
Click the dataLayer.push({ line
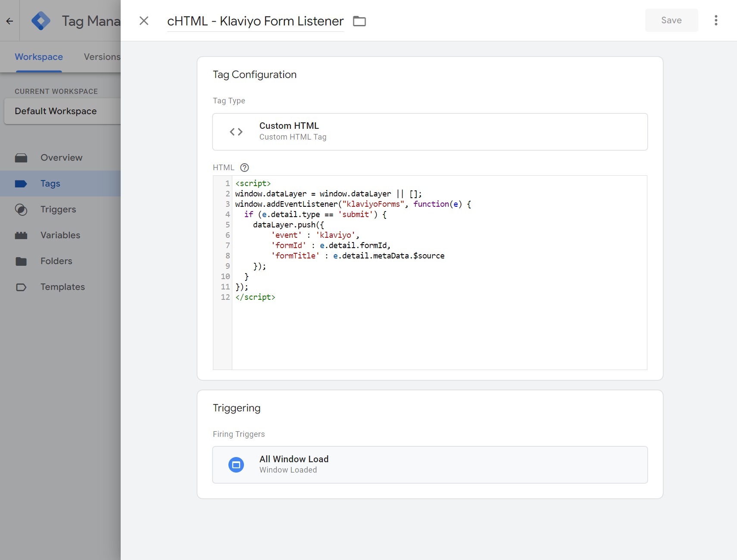tap(288, 225)
